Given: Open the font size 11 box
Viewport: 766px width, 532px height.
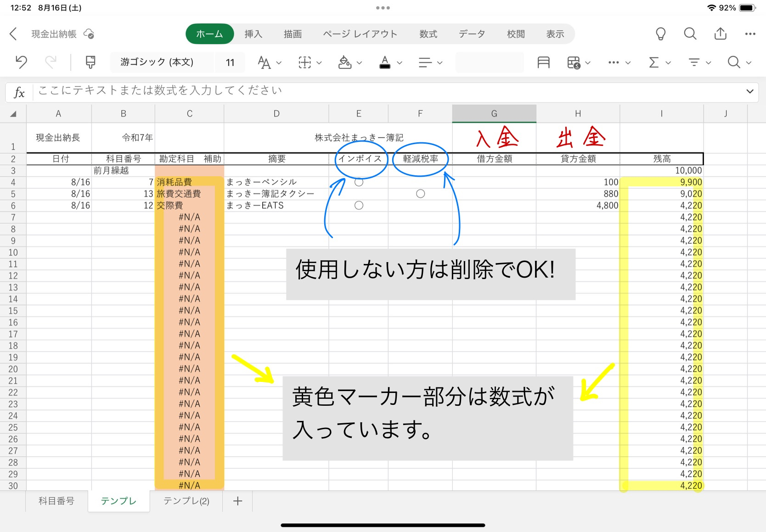Looking at the screenshot, I should click(x=230, y=62).
